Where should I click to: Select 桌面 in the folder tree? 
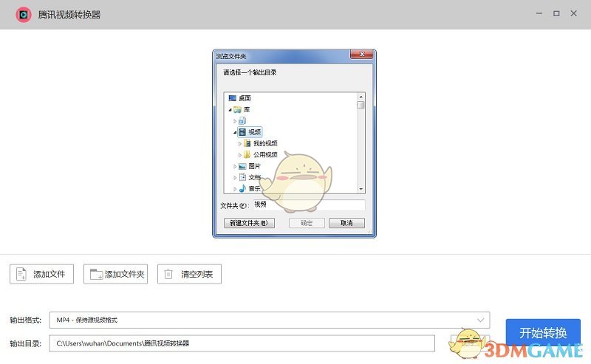point(245,98)
